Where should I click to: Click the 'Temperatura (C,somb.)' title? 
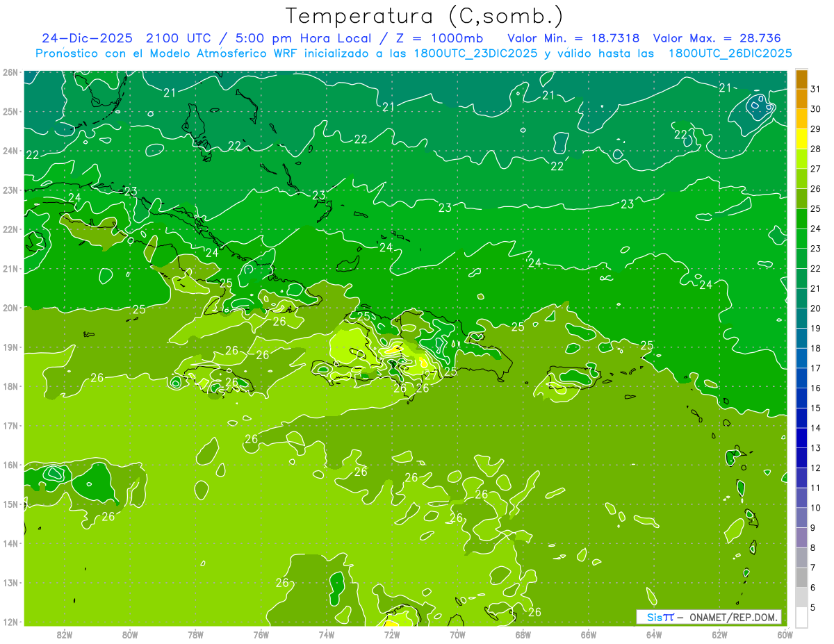point(425,16)
